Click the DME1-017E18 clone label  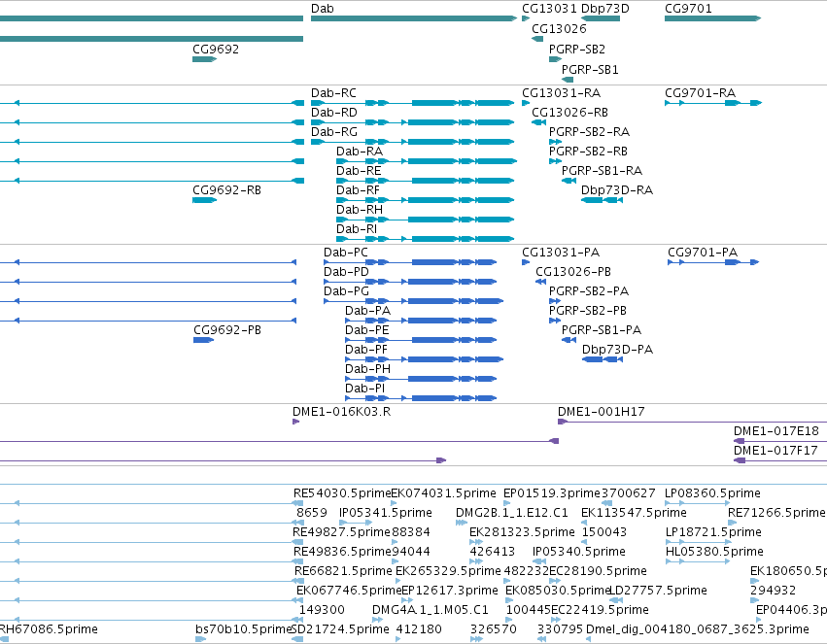click(x=776, y=431)
